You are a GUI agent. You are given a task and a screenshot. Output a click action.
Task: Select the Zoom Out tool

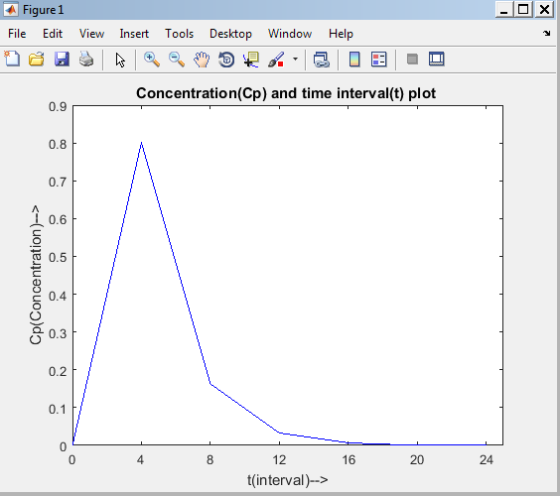[177, 59]
